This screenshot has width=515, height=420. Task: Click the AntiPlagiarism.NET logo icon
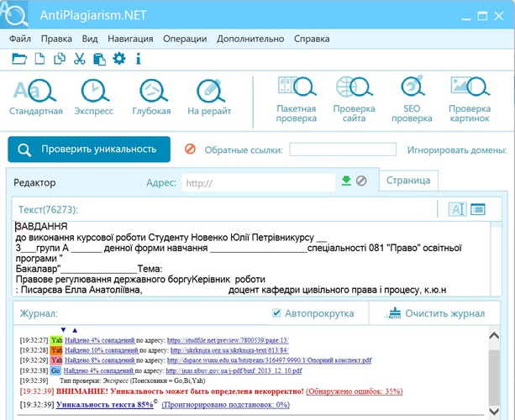(x=14, y=13)
